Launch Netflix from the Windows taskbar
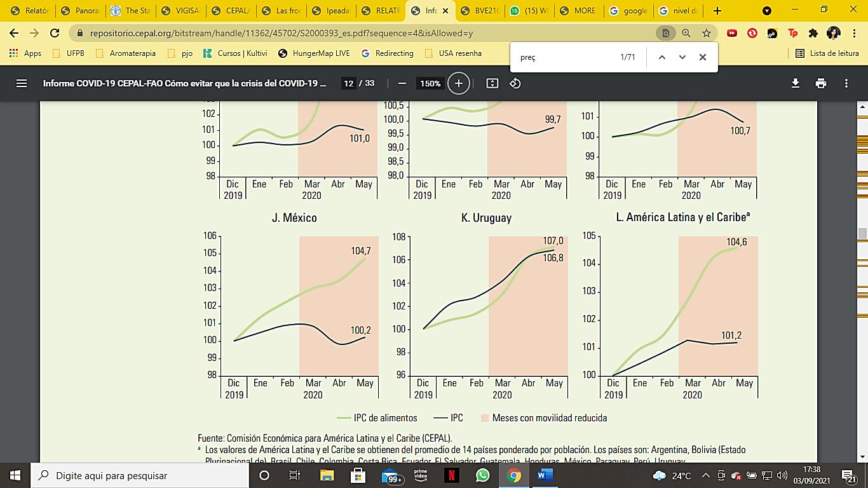The width and height of the screenshot is (868, 488). pyautogui.click(x=452, y=475)
